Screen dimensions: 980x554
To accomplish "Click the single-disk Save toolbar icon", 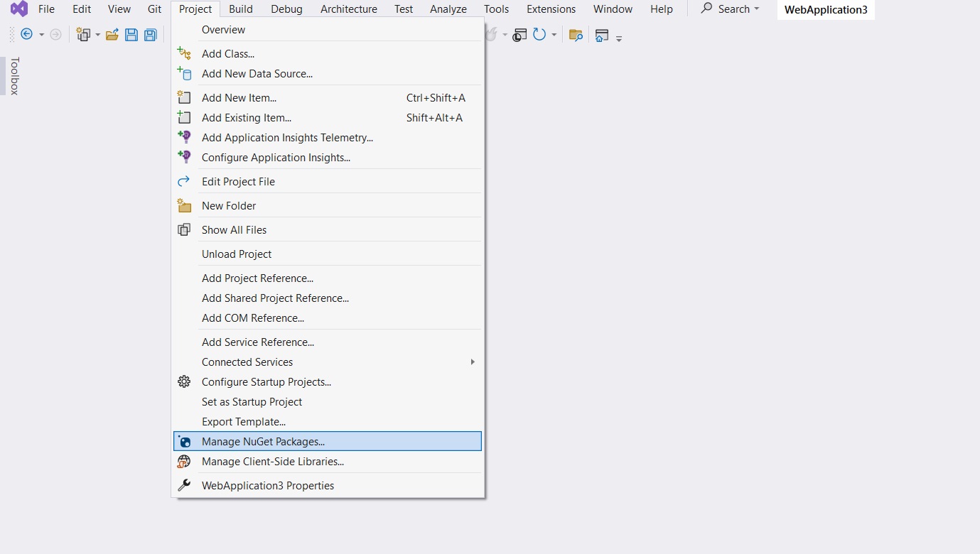I will coord(131,35).
